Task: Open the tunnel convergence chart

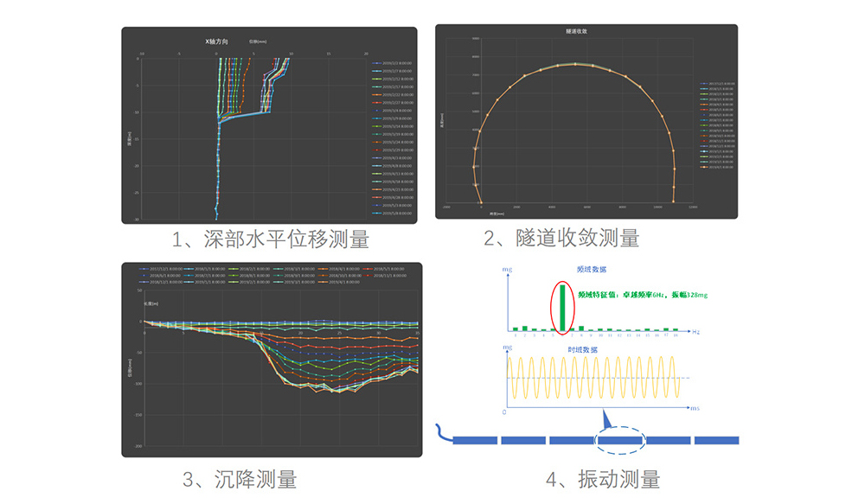Action: 586,121
